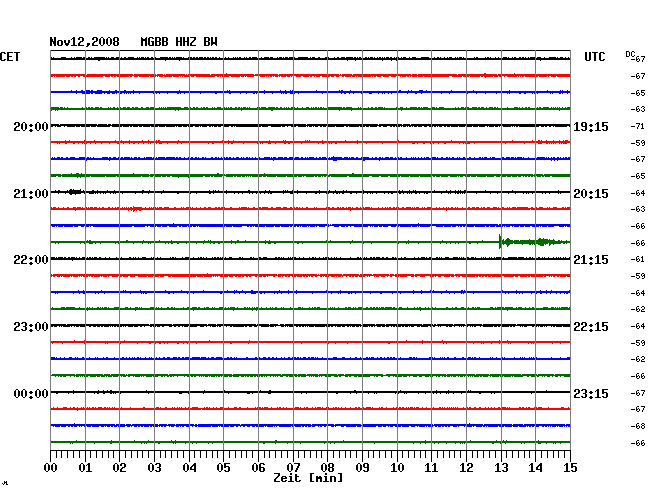Select minute tick label 12
The height and width of the screenshot is (494, 650).
point(466,468)
